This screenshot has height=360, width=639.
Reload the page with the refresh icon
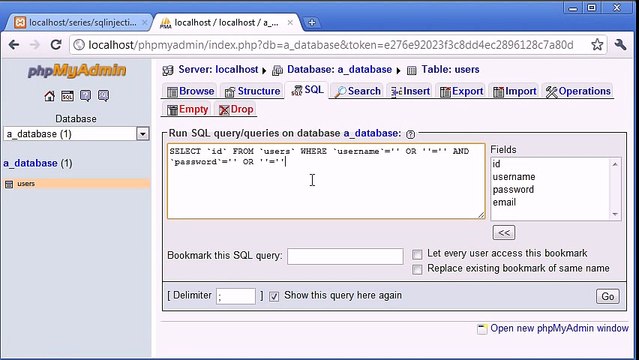click(56, 44)
